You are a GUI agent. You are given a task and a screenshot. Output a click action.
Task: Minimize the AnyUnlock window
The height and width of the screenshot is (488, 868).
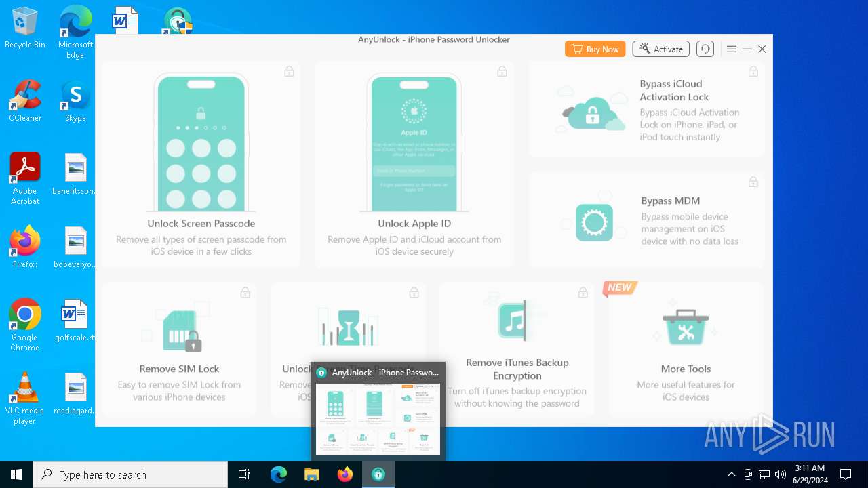pos(747,49)
